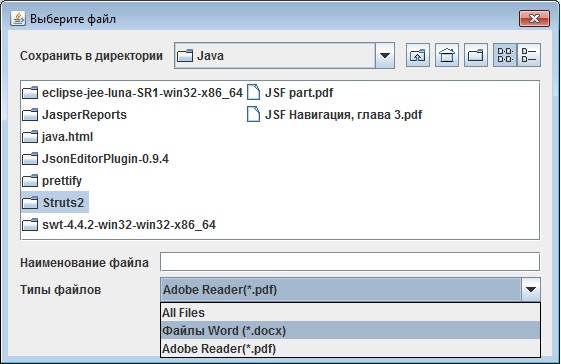Screen dimensions: 561x364
Task: Choose Adobe Reader(*.pdf) option in list
Action: click(350, 348)
